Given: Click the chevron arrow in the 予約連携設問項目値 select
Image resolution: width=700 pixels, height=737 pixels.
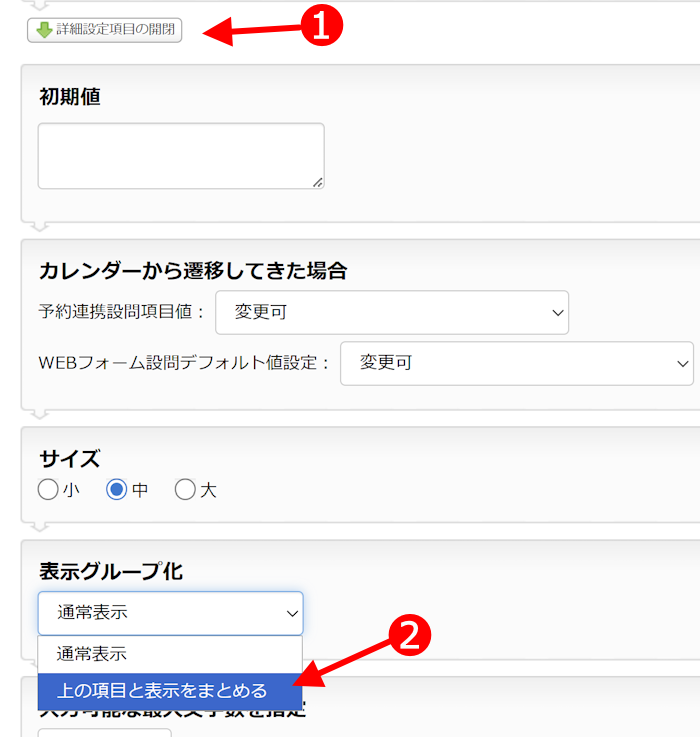Looking at the screenshot, I should point(558,313).
